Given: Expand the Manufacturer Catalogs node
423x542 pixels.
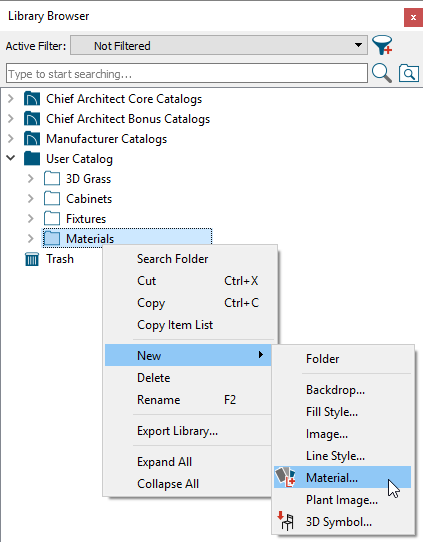Looking at the screenshot, I should pos(11,139).
